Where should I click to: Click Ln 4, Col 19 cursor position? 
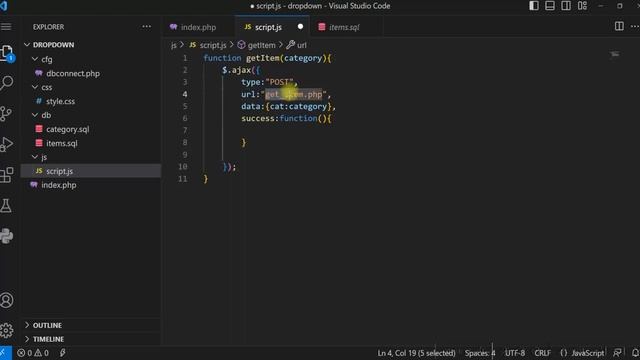click(416, 353)
